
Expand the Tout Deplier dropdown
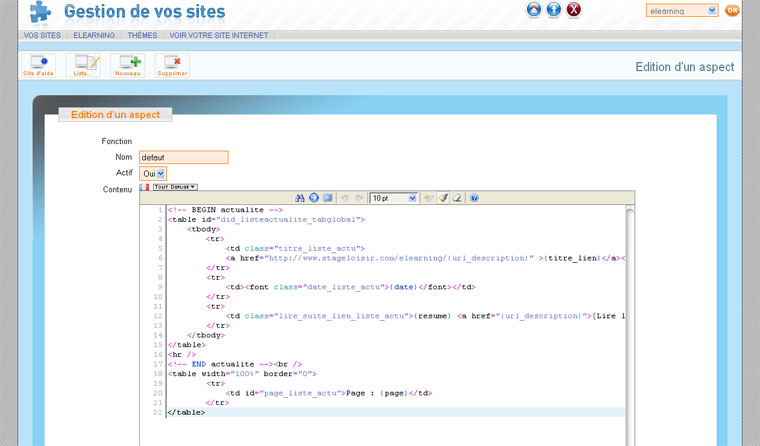click(175, 187)
